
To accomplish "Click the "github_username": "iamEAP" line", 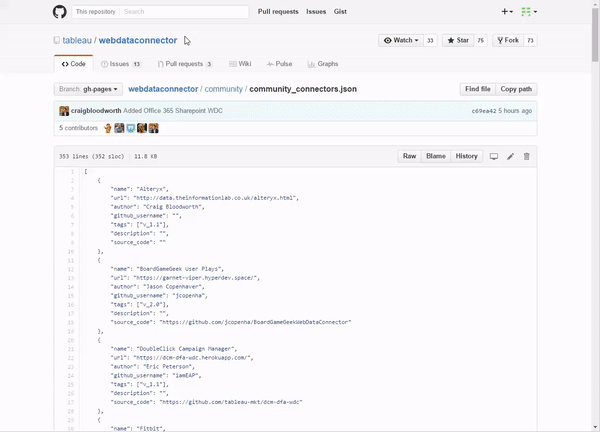I will [156, 376].
